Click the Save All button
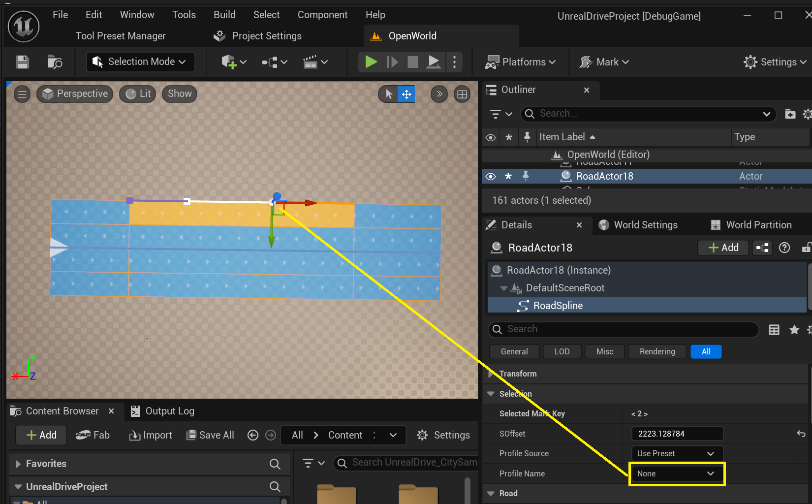The height and width of the screenshot is (504, 812). pos(210,435)
